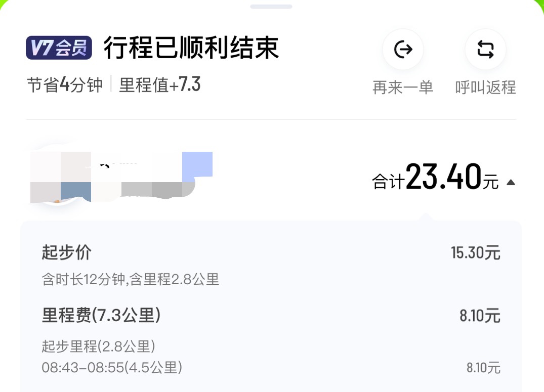Tap 节省4分钟 time saved text
This screenshot has height=392, width=544.
(65, 84)
